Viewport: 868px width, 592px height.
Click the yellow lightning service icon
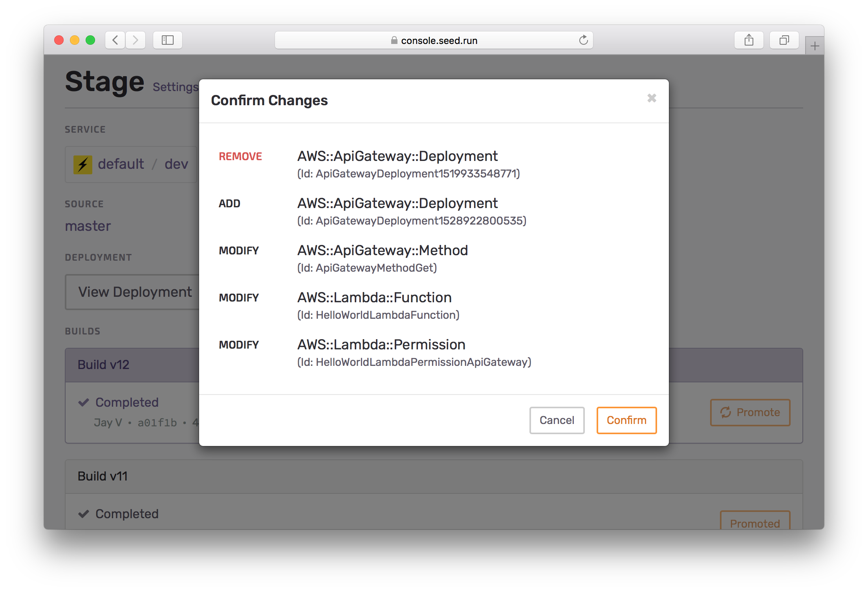(83, 164)
